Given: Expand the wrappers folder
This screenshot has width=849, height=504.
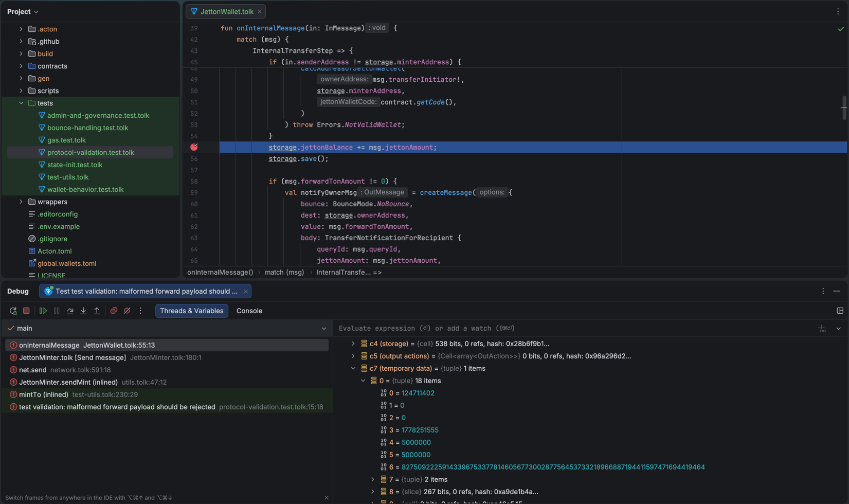Looking at the screenshot, I should click(21, 202).
